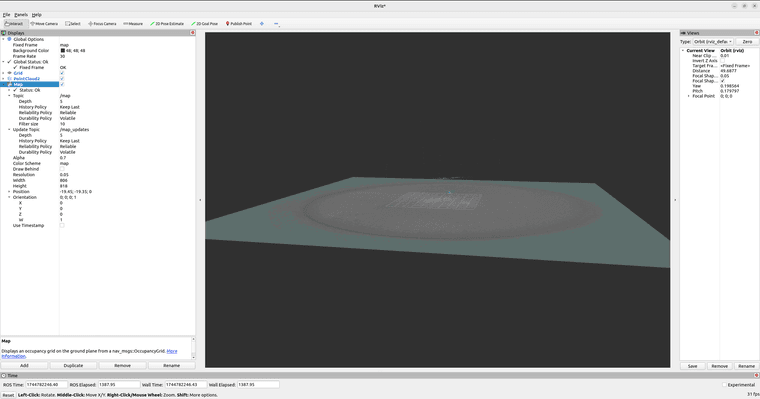Viewport: 760px width, 399px height.
Task: Activate the Publish Point tool
Action: pos(239,23)
